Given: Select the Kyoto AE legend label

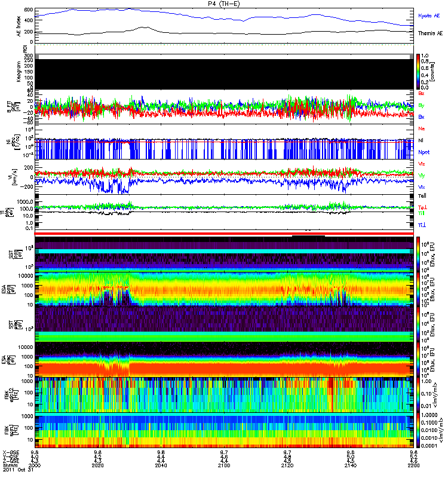Looking at the screenshot, I should pyautogui.click(x=429, y=14).
